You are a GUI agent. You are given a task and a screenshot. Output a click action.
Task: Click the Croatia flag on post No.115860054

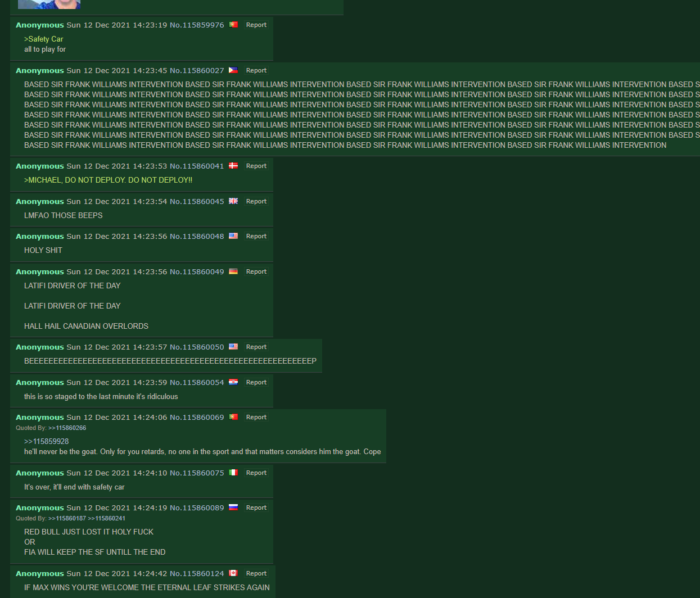(233, 382)
